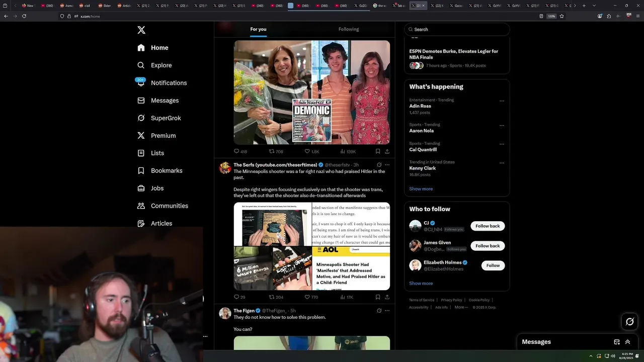Click the Search input field

pyautogui.click(x=457, y=29)
